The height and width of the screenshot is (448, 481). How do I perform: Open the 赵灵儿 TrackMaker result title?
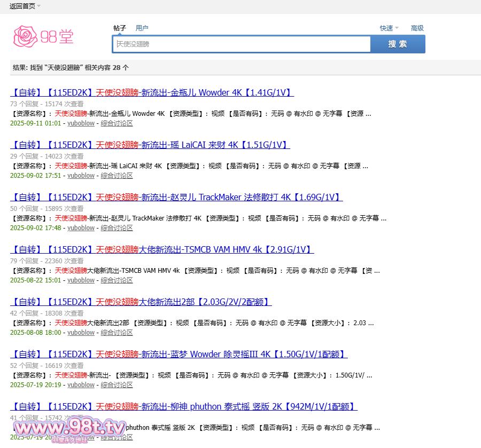176,197
